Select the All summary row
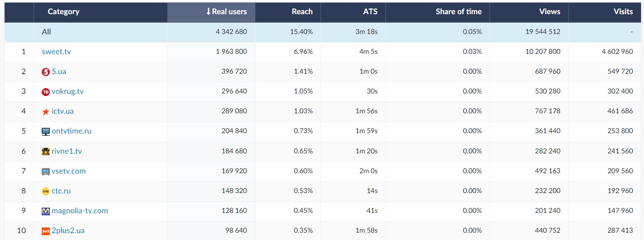644x240 pixels. click(47, 32)
